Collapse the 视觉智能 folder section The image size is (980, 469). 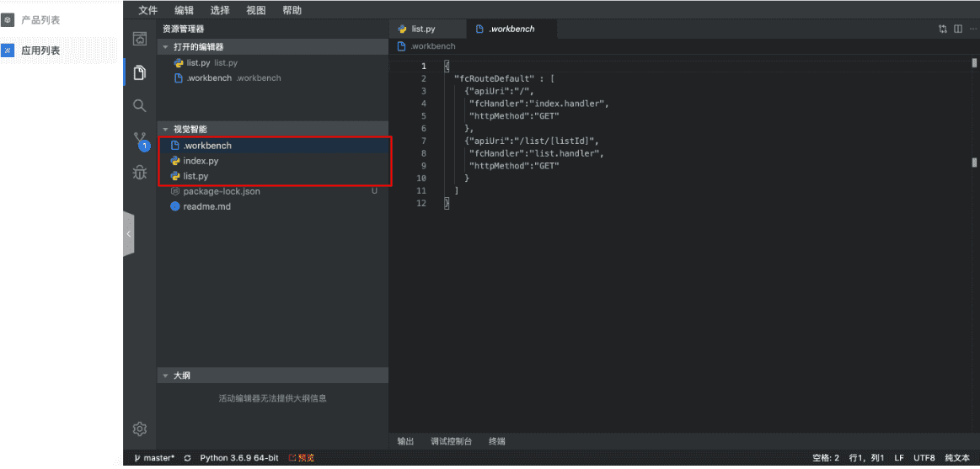[166, 130]
